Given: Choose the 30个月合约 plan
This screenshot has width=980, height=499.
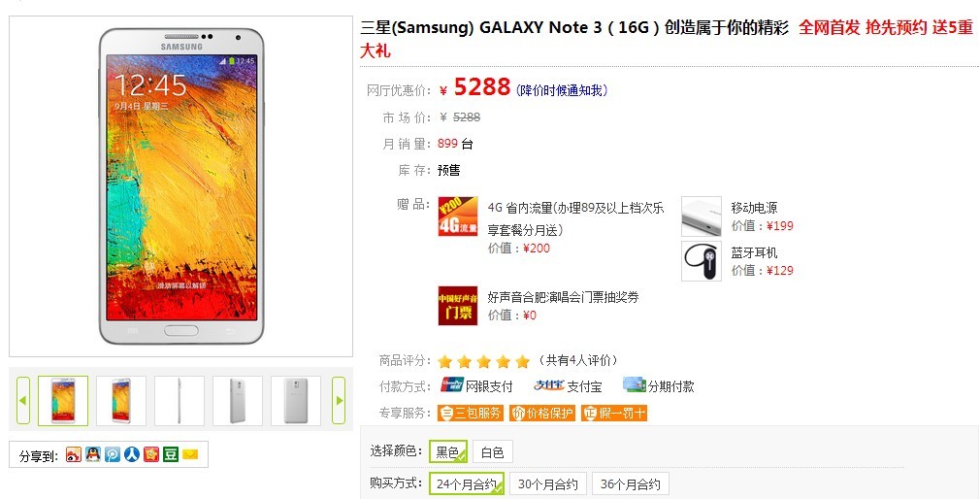Looking at the screenshot, I should click(x=548, y=484).
